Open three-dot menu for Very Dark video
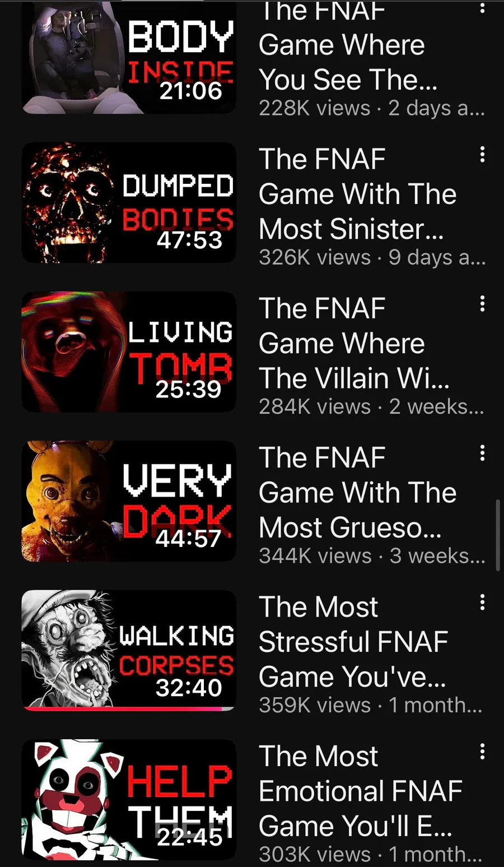 [x=482, y=453]
